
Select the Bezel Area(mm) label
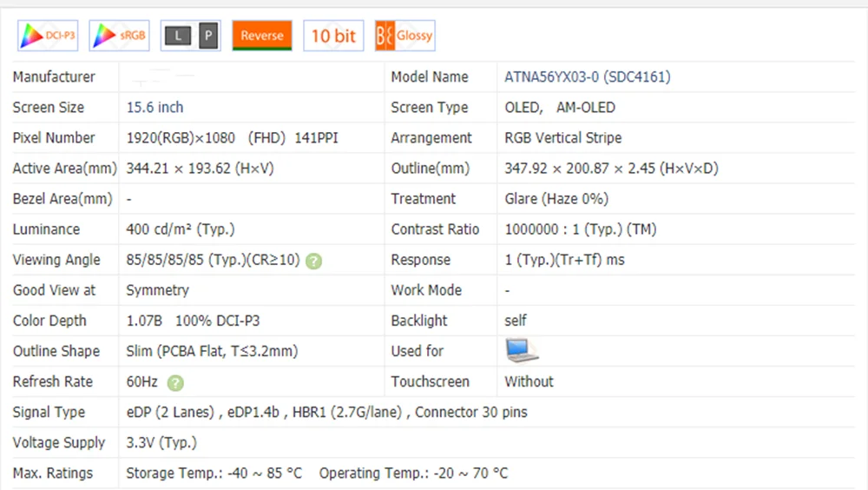[x=62, y=199]
